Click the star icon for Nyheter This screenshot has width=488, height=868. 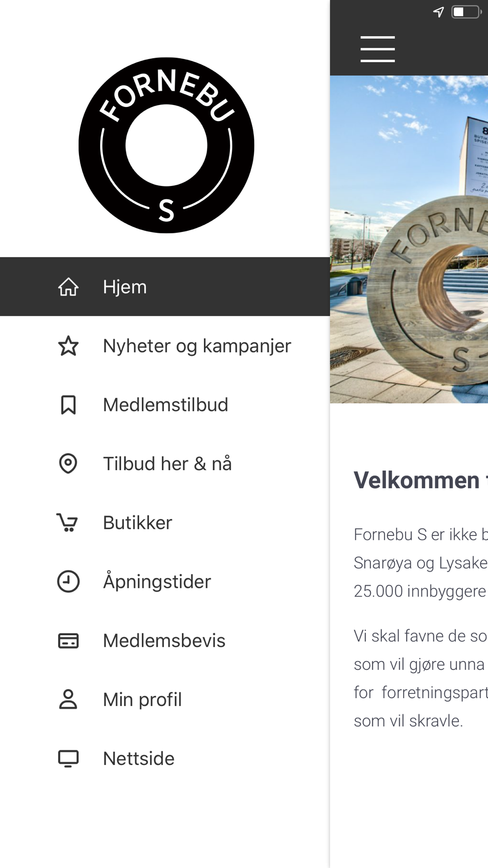68,346
